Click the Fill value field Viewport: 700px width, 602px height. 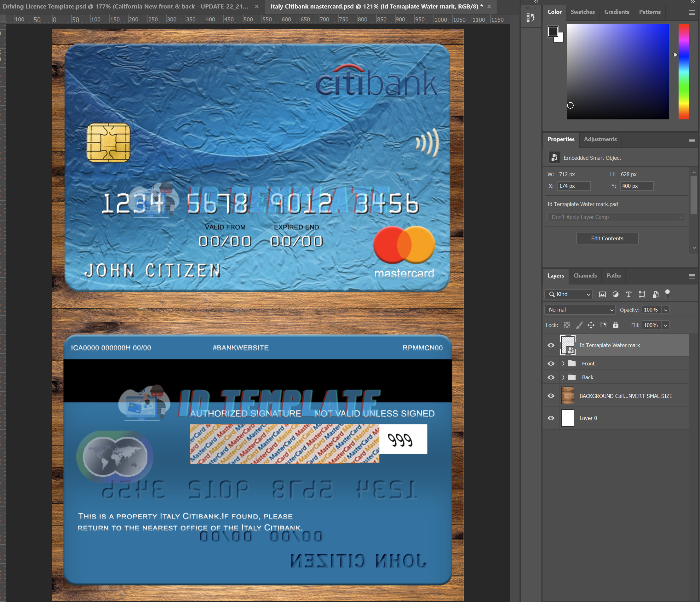(651, 325)
